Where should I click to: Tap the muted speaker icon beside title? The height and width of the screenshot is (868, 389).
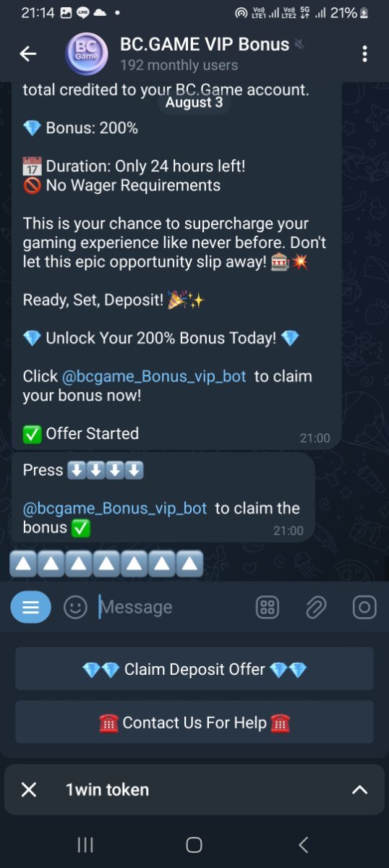[x=299, y=45]
